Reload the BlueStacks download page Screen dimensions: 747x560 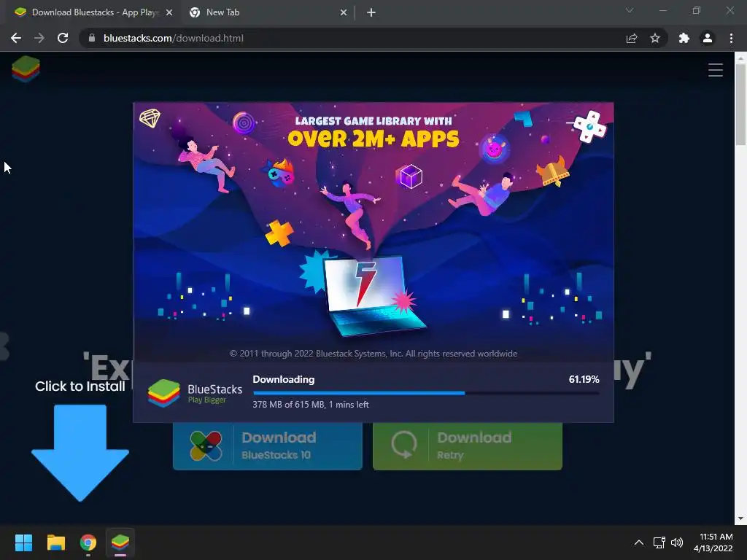pyautogui.click(x=63, y=38)
